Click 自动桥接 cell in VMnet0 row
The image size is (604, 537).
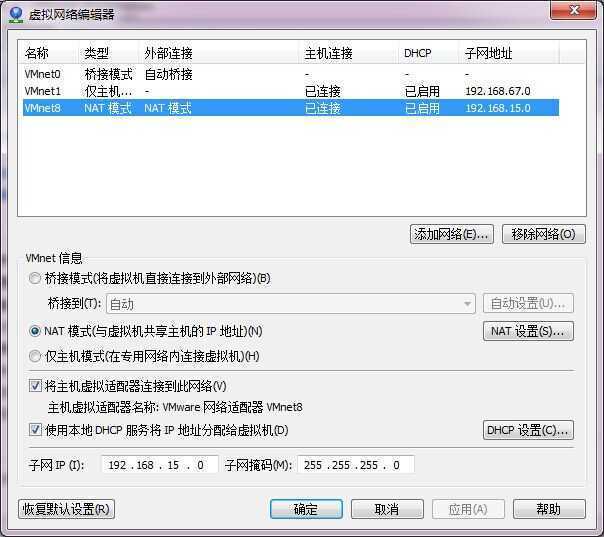tap(168, 74)
